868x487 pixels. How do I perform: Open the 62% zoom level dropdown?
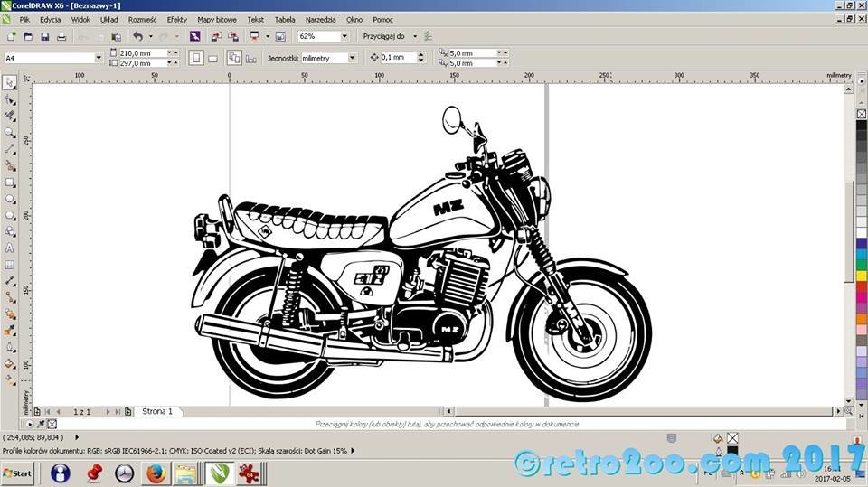pos(344,36)
